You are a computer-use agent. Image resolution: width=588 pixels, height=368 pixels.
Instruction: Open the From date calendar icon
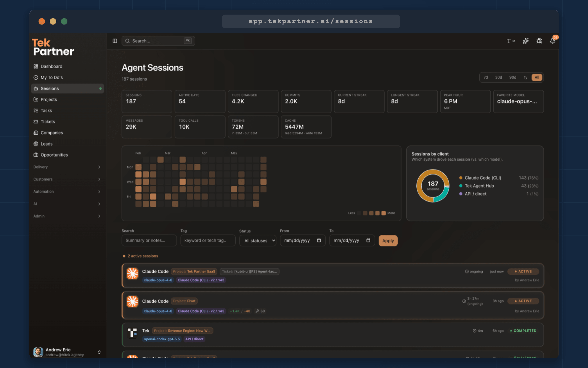[319, 240]
